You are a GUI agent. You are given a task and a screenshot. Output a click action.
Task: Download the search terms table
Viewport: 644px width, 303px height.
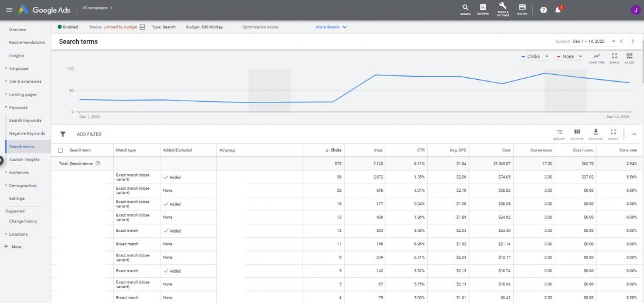[596, 134]
